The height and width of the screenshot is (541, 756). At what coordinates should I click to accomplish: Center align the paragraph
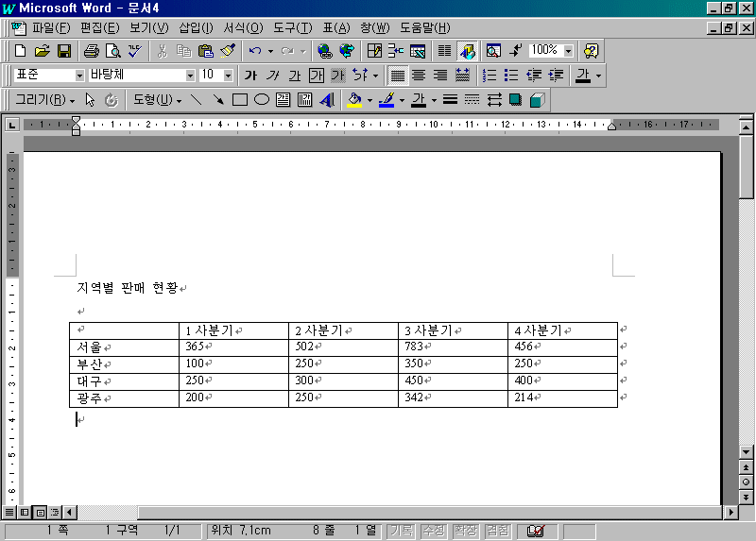click(419, 76)
